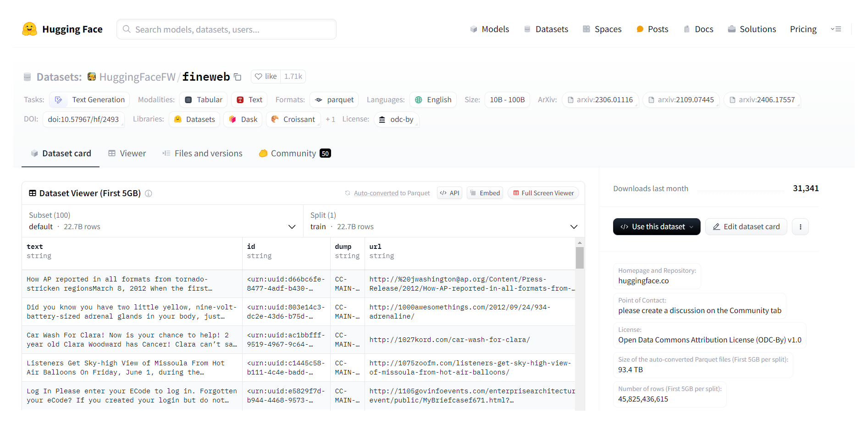
Task: Click the Hugging Face brand name
Action: 72,29
